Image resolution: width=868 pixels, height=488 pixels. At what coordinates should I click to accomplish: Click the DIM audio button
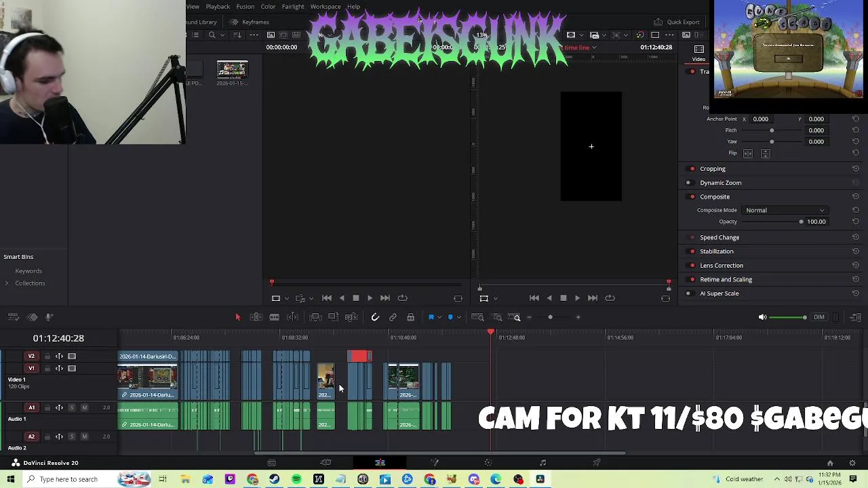pyautogui.click(x=819, y=317)
